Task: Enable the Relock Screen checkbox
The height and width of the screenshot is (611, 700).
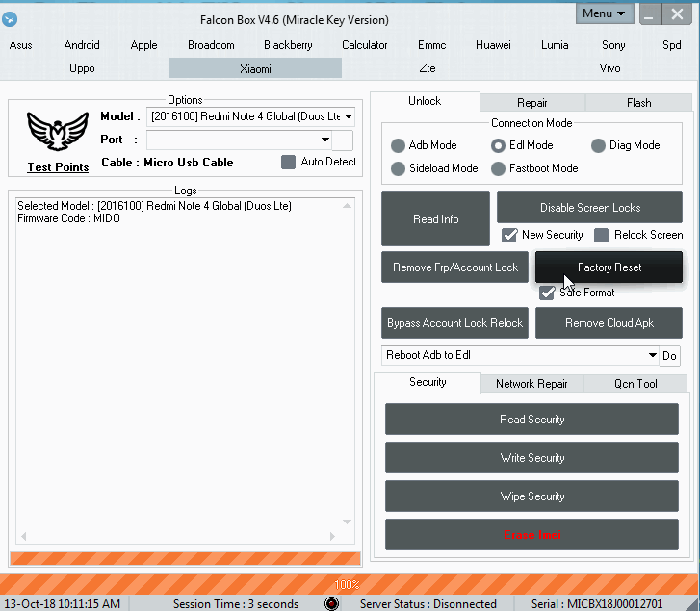Action: tap(602, 235)
